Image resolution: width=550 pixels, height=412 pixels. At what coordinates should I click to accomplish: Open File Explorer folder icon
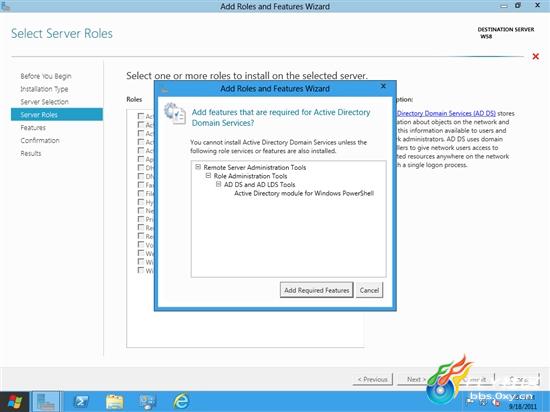click(x=114, y=402)
